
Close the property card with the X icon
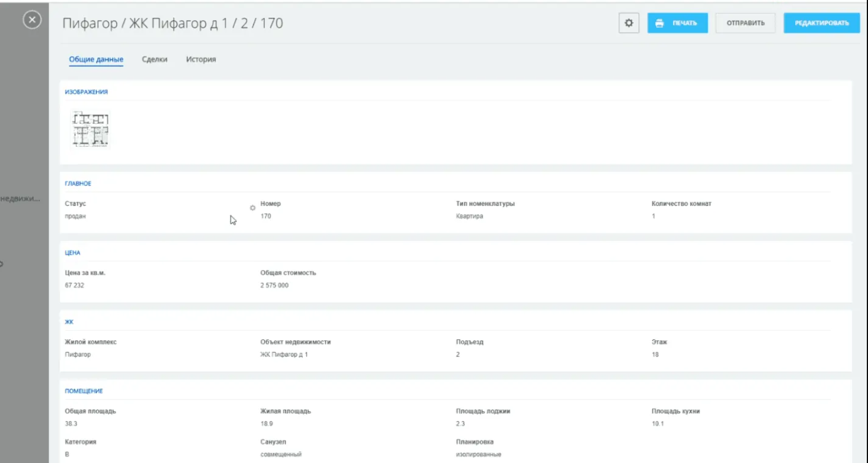point(32,21)
